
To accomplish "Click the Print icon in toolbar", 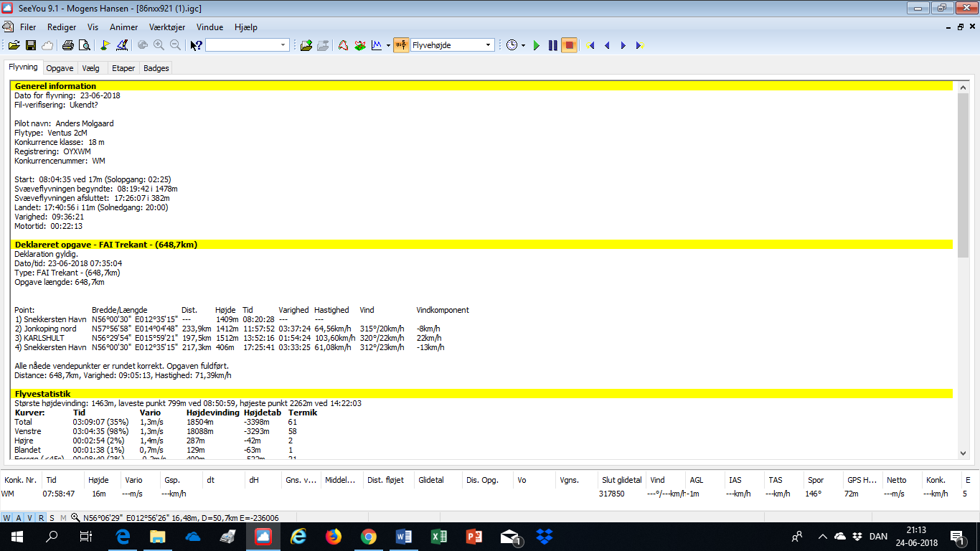I will 67,45.
